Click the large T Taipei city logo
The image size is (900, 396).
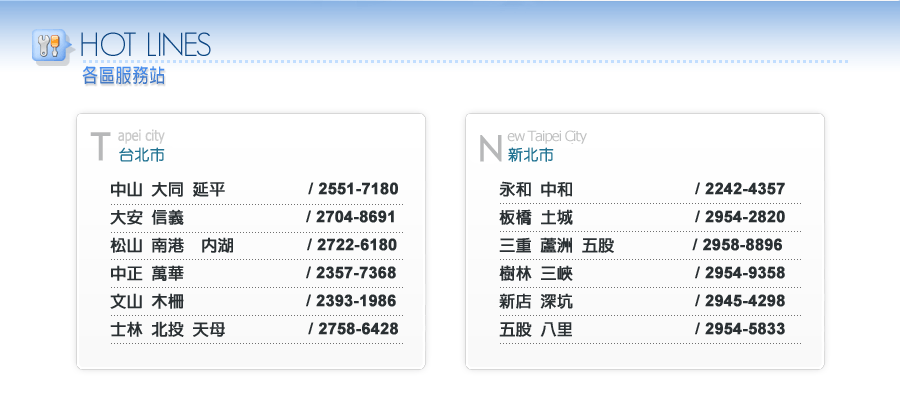coord(100,146)
